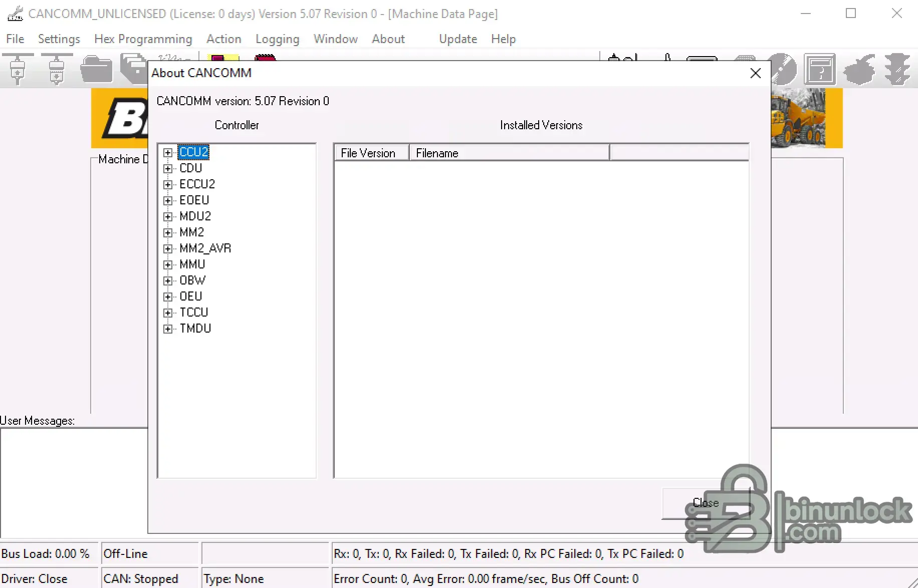Select MDU2 controller entry
The image size is (918, 588).
click(195, 216)
